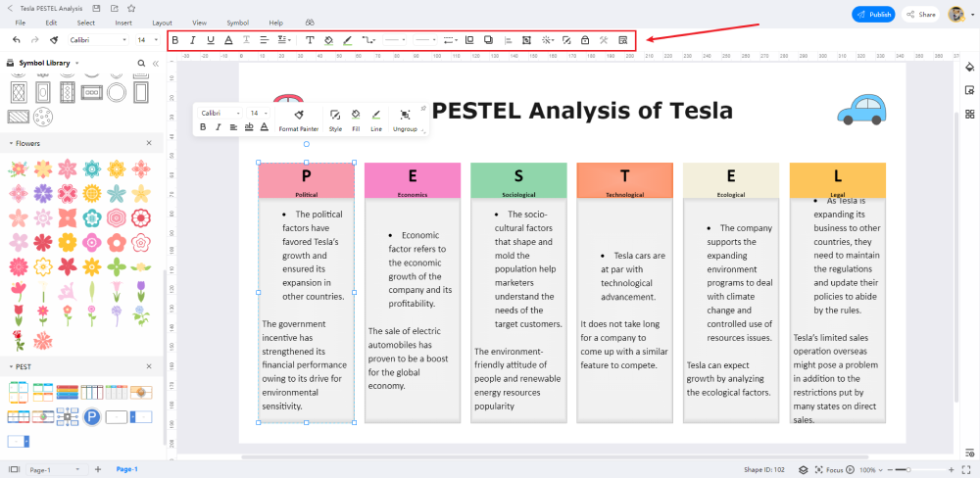Toggle Underline in the main toolbar
980x479 pixels.
click(211, 40)
